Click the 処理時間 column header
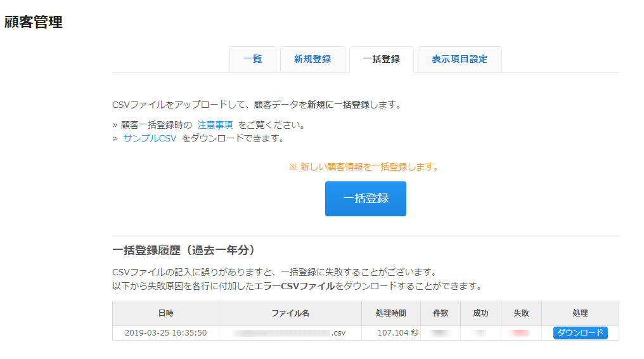The image size is (644, 359). click(391, 313)
